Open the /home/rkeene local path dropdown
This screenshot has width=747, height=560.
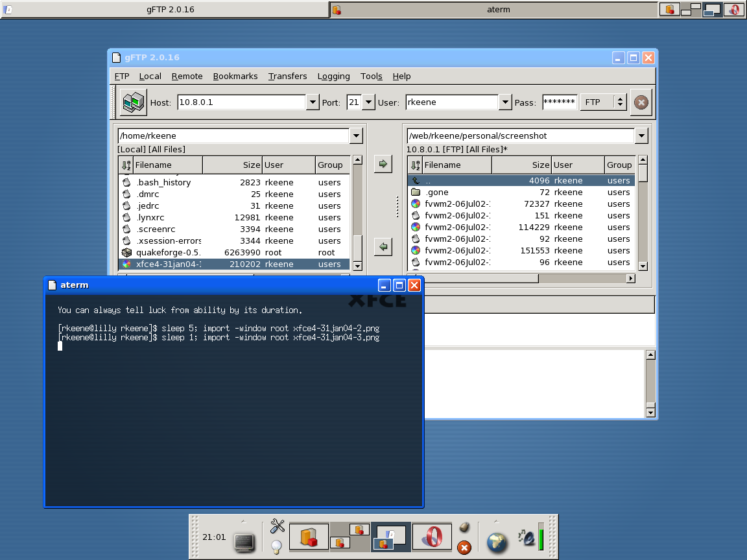tap(357, 135)
